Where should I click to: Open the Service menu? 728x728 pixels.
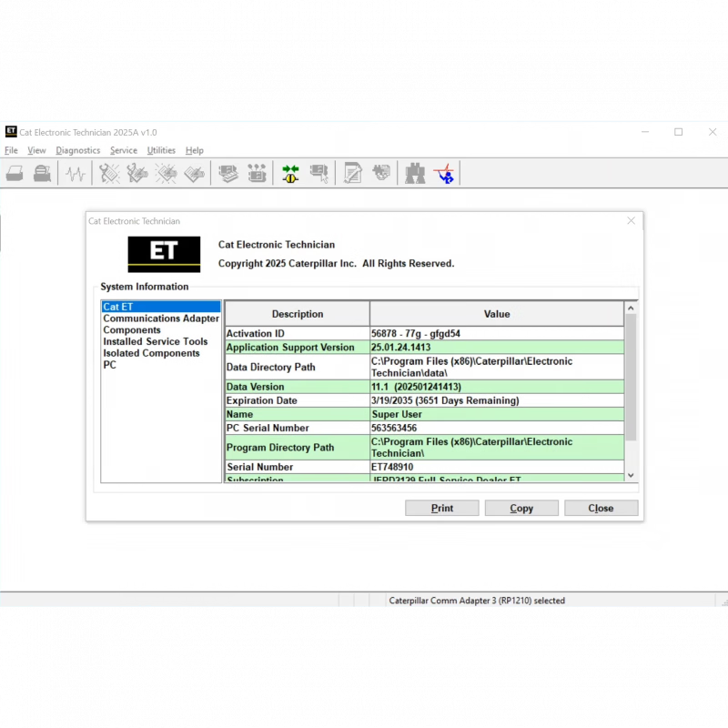click(123, 150)
